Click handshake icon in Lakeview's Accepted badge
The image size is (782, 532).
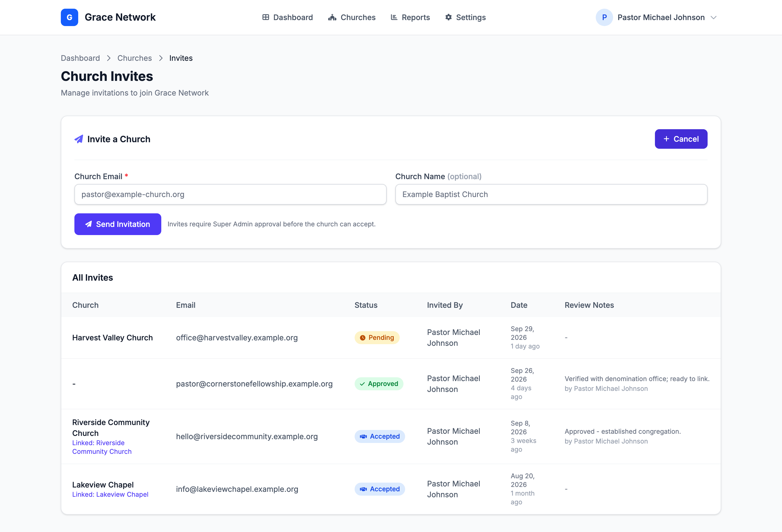tap(363, 489)
